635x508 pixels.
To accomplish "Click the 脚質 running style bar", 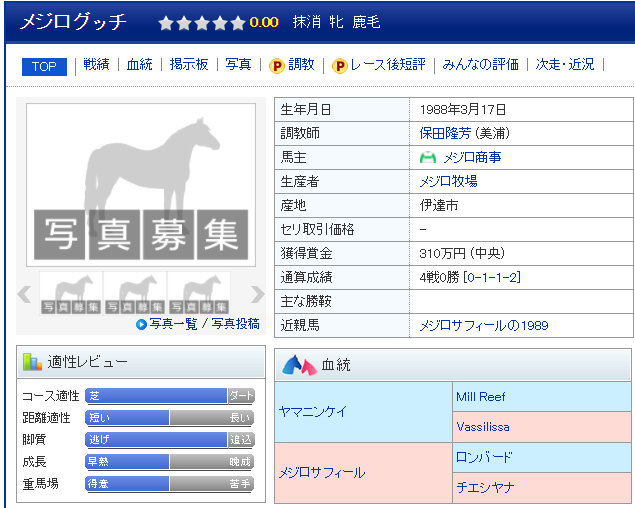I will (170, 440).
